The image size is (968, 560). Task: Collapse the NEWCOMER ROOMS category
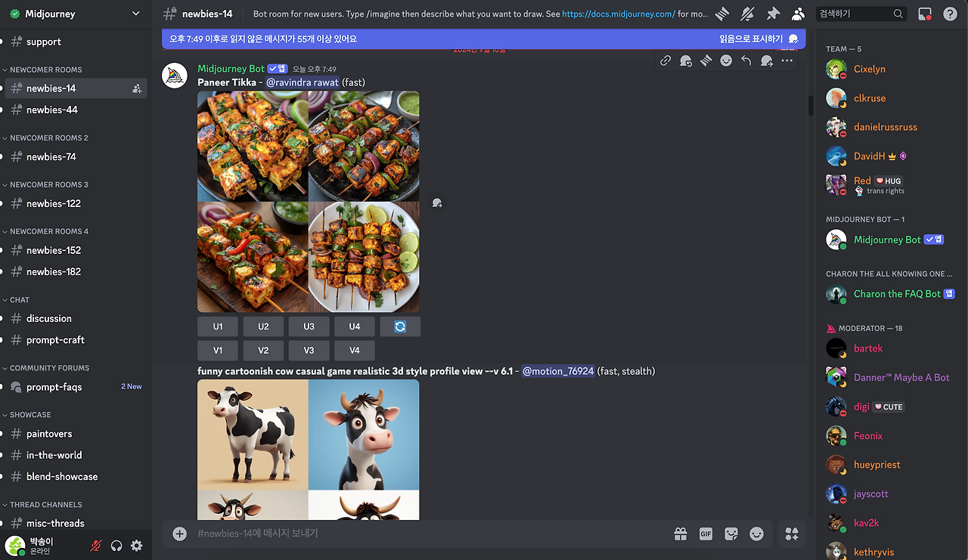coord(46,70)
